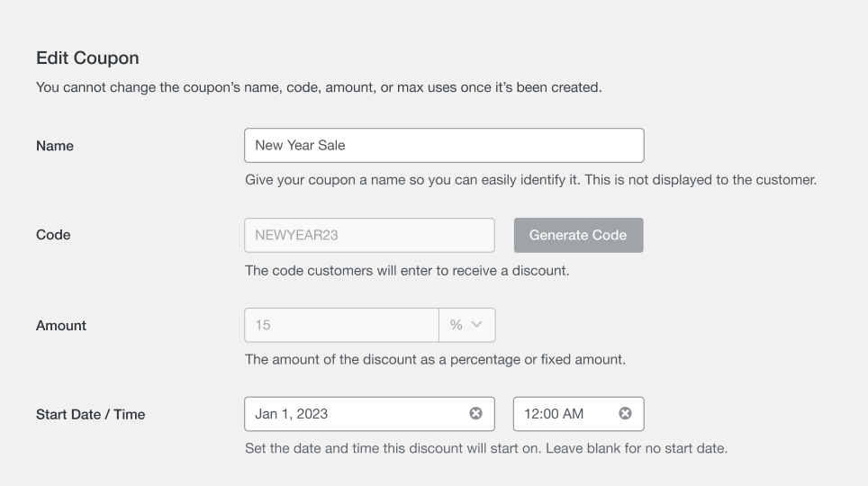Click the chevron arrow beside the percent sign
Viewport: 868px width, 486px height.
pyautogui.click(x=477, y=326)
